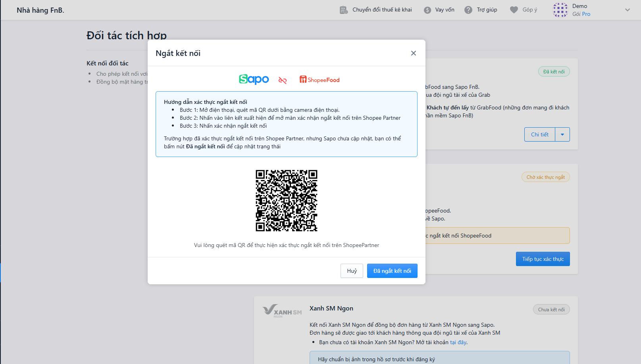Expand the Demo account dropdown chevron
Screen dimensions: 641x364
pyautogui.click(x=628, y=10)
